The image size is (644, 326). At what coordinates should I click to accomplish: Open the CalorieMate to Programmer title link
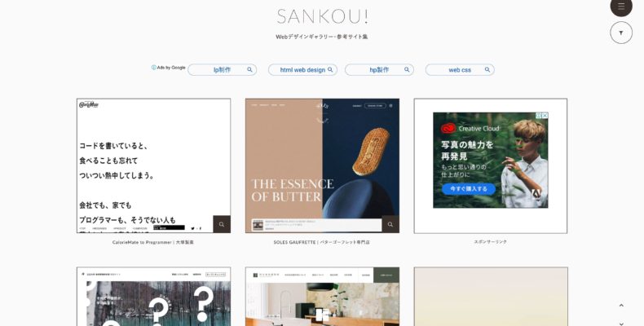point(153,242)
